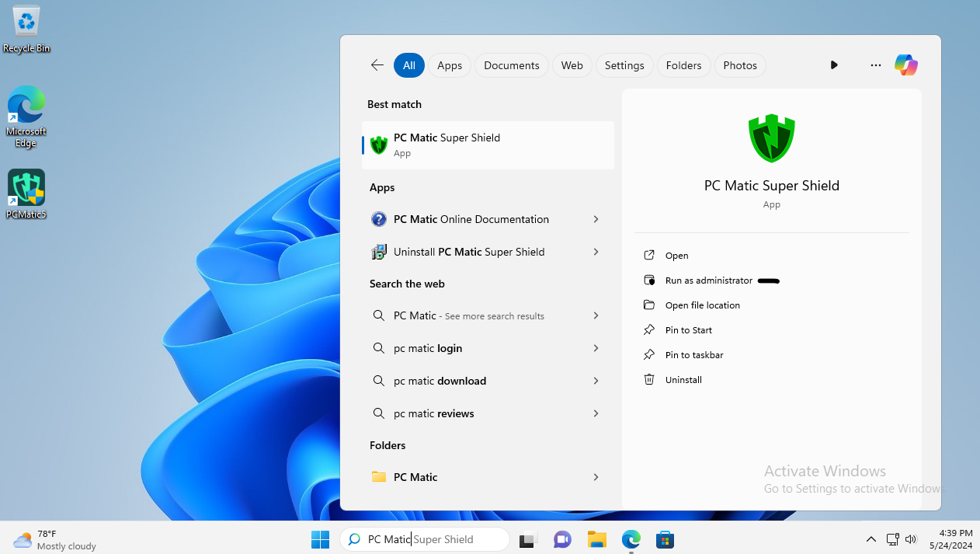The width and height of the screenshot is (980, 554).
Task: Click the back arrow in search panel
Action: coord(377,65)
